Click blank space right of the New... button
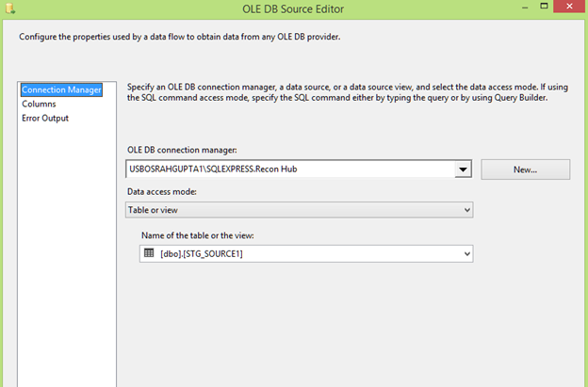 [x=579, y=169]
